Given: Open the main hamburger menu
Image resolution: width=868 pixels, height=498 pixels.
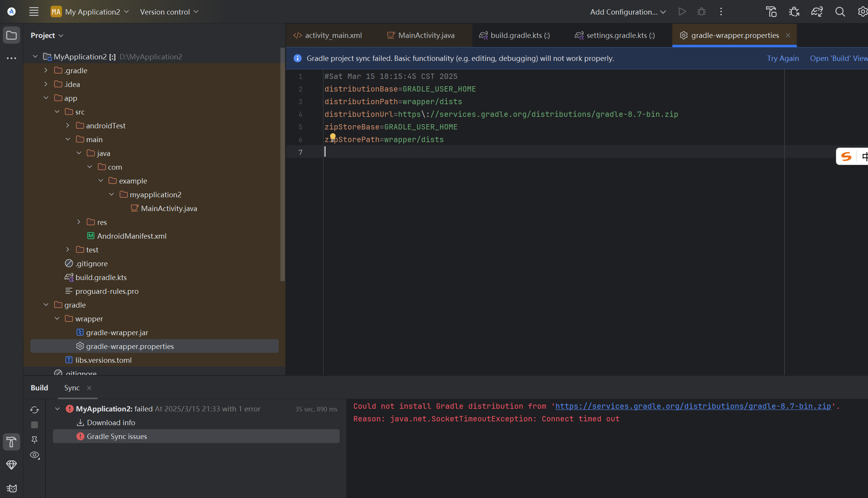Looking at the screenshot, I should coord(34,12).
